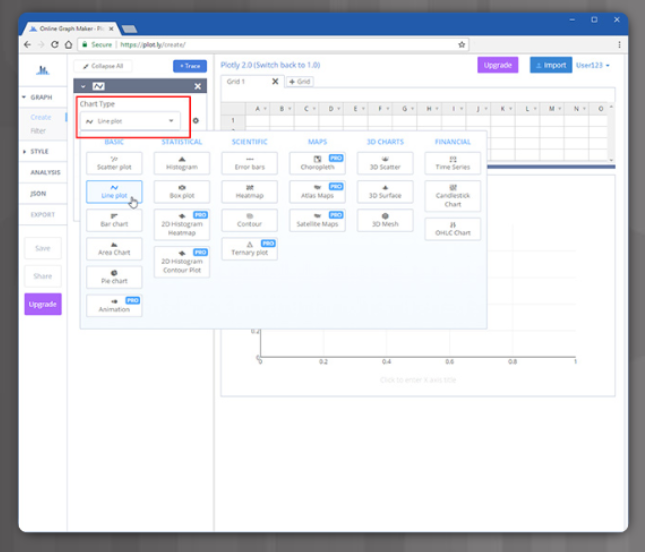Reload the page in browser

[x=54, y=44]
